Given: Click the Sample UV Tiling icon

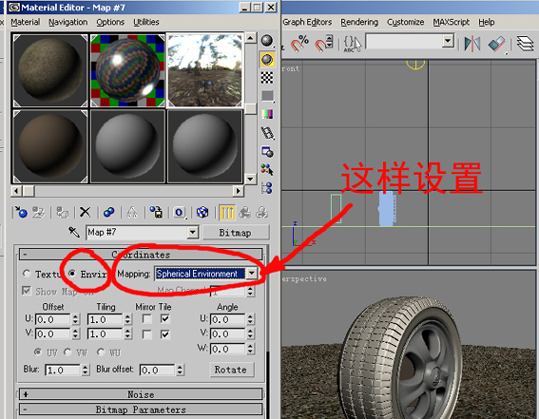Looking at the screenshot, I should 267,96.
